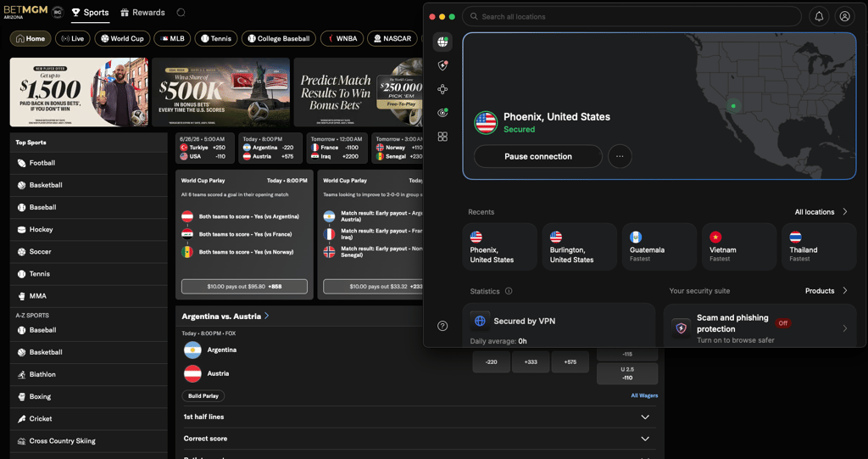Connect to recent Guatemala location
868x459 pixels.
point(659,247)
